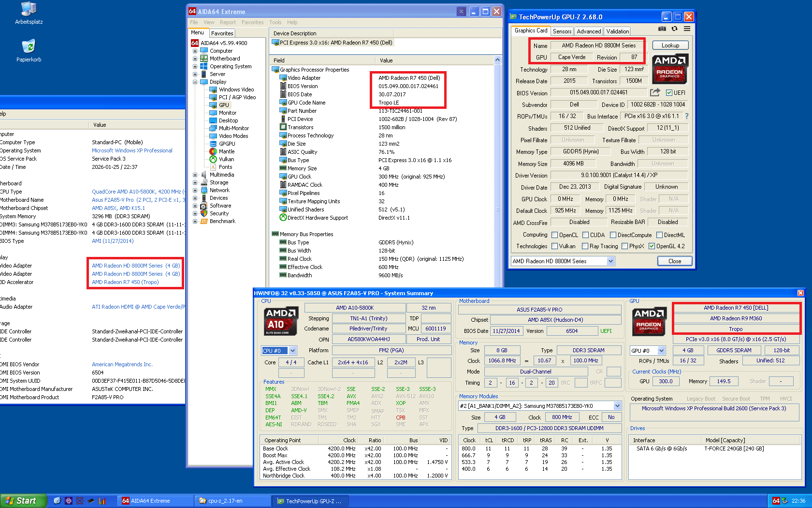
Task: Click the refresh arrows icon in GPU-Z
Action: point(674,29)
